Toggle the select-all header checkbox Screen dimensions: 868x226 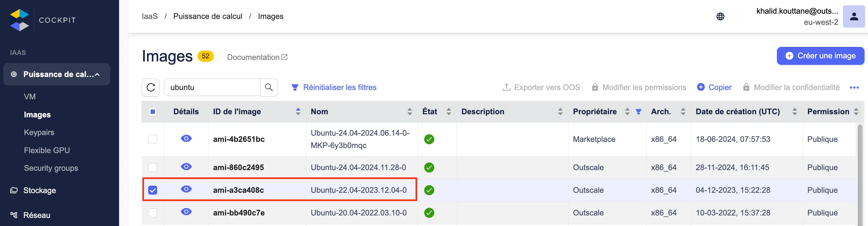coord(153,112)
